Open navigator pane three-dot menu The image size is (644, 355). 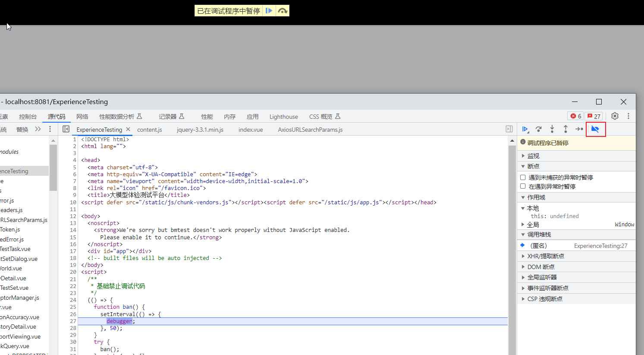(50, 129)
